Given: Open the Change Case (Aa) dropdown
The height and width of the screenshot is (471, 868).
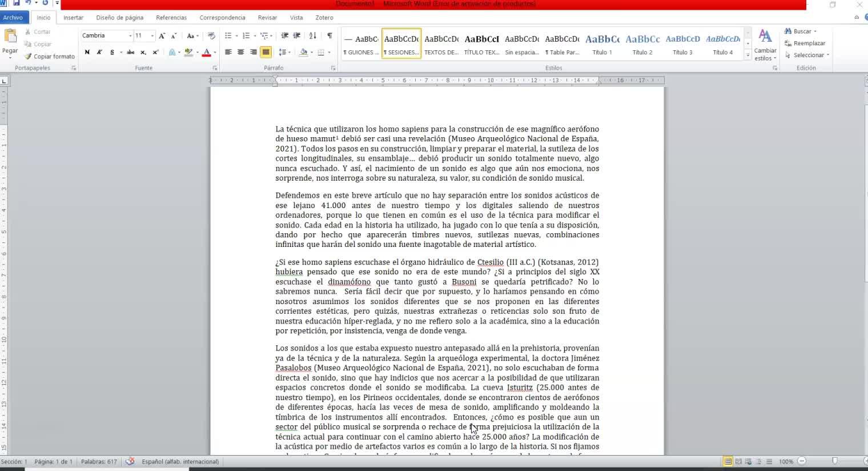Looking at the screenshot, I should coord(192,36).
